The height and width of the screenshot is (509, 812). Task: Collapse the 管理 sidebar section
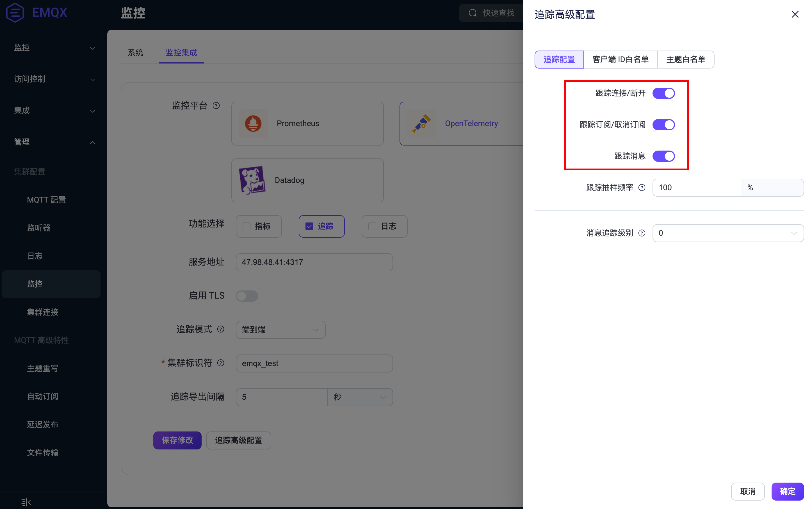tap(54, 142)
